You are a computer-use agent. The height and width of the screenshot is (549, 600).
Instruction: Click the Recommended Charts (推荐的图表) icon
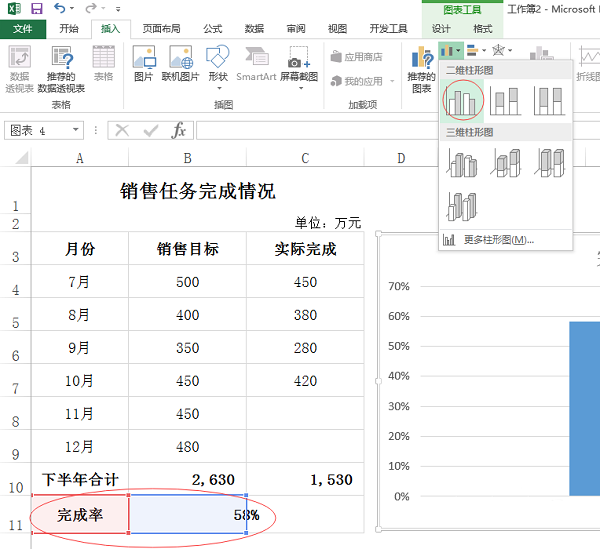tap(421, 69)
